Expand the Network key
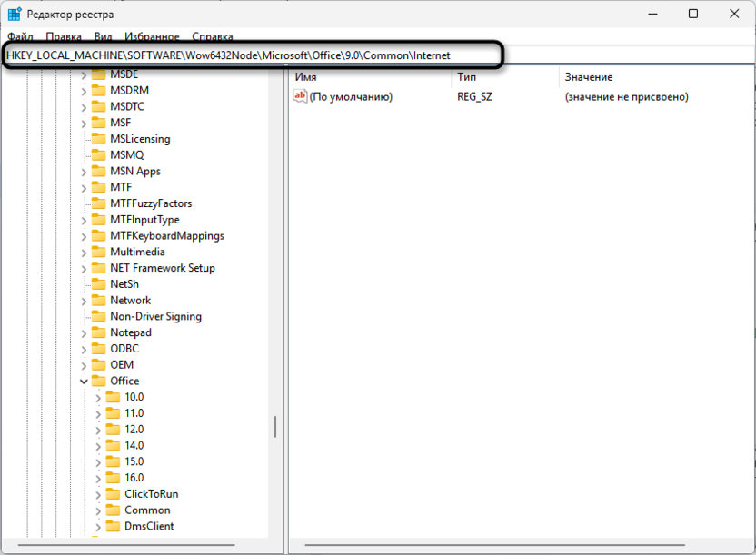This screenshot has height=555, width=756. [84, 301]
